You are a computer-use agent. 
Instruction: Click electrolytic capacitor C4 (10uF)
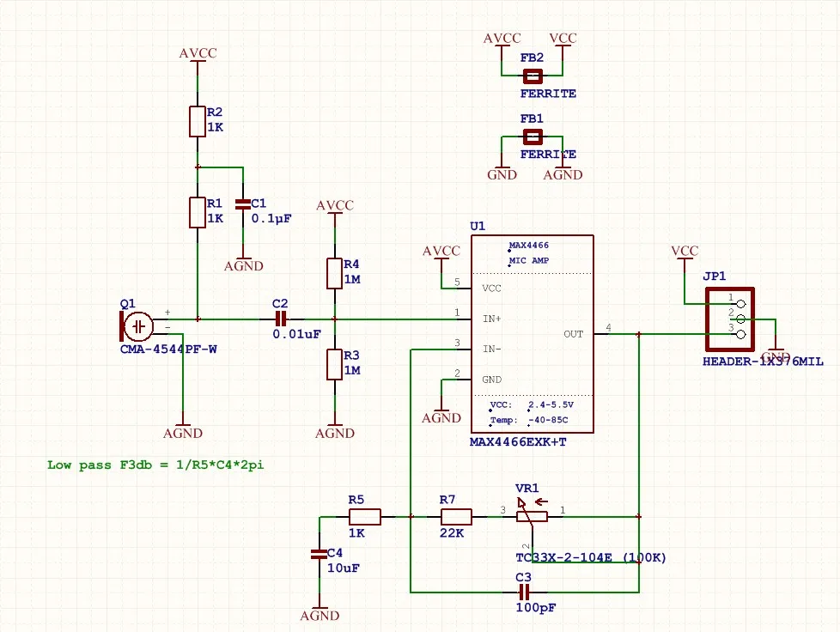[x=318, y=553]
